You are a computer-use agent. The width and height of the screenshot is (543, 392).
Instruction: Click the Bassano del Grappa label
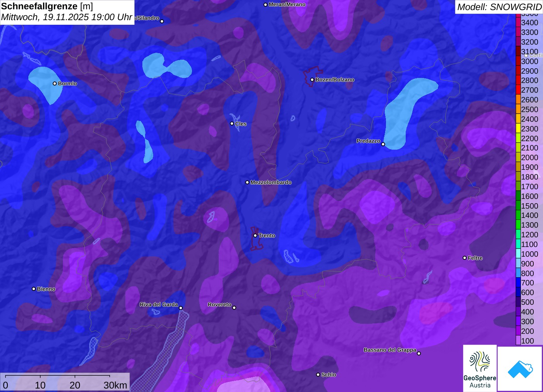(390, 350)
